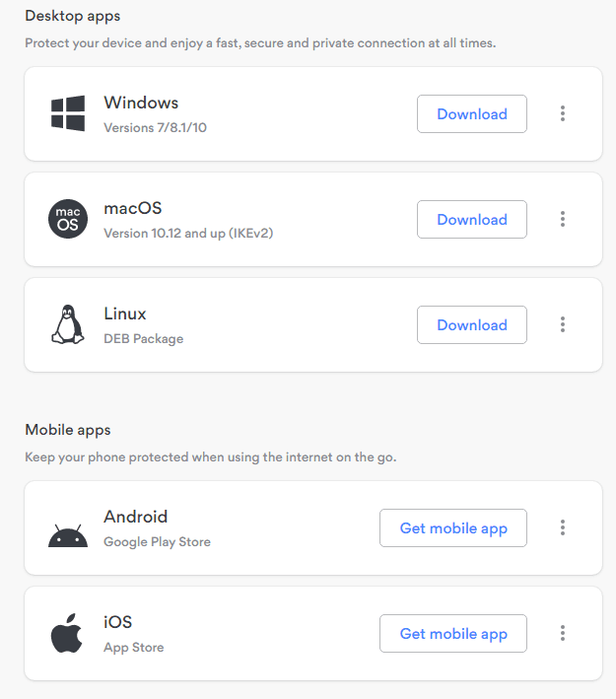Download the Linux DEB package

471,324
